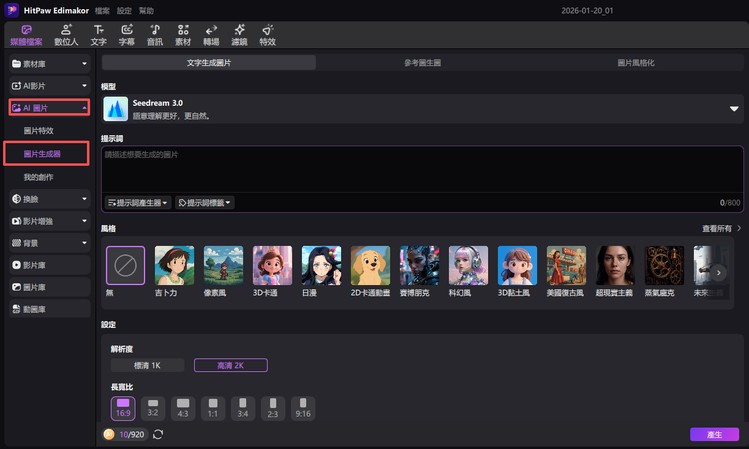Click the Seedream 3.0 model logo
Image resolution: width=749 pixels, height=449 pixels.
coord(116,109)
